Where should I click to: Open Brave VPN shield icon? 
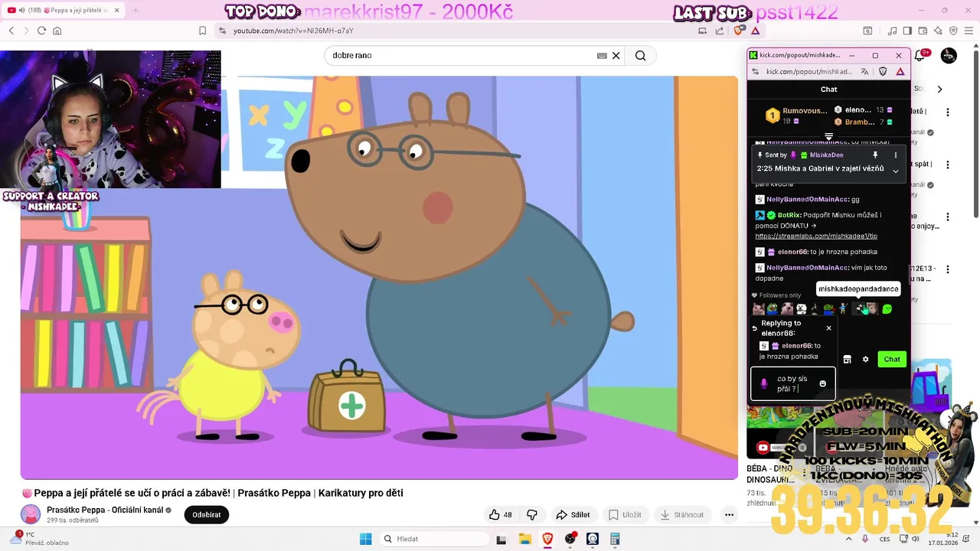pos(953,31)
